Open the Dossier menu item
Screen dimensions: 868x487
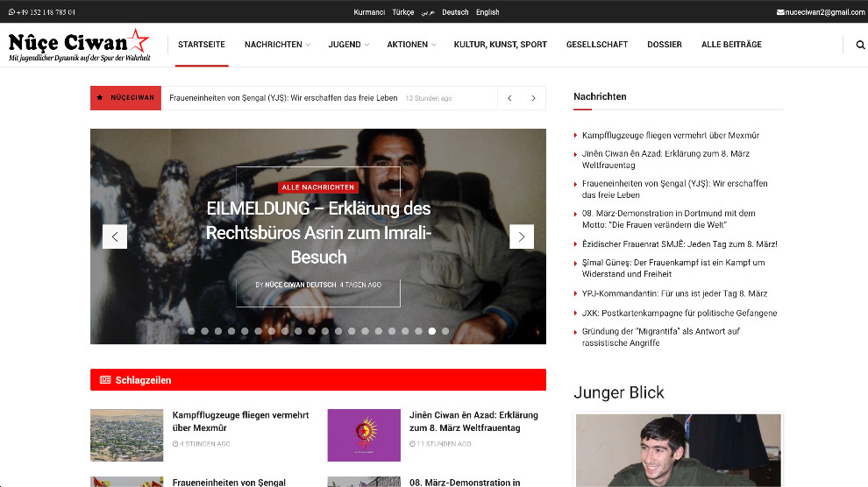point(665,45)
